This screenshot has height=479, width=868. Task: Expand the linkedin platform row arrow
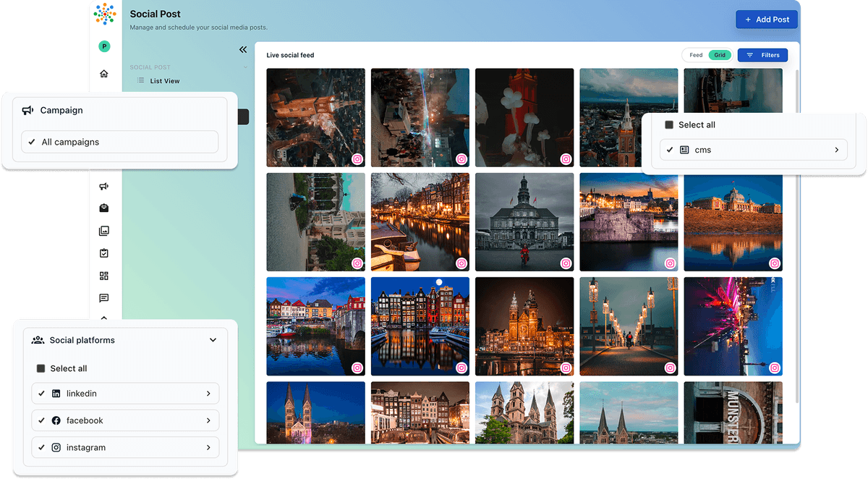pos(208,394)
